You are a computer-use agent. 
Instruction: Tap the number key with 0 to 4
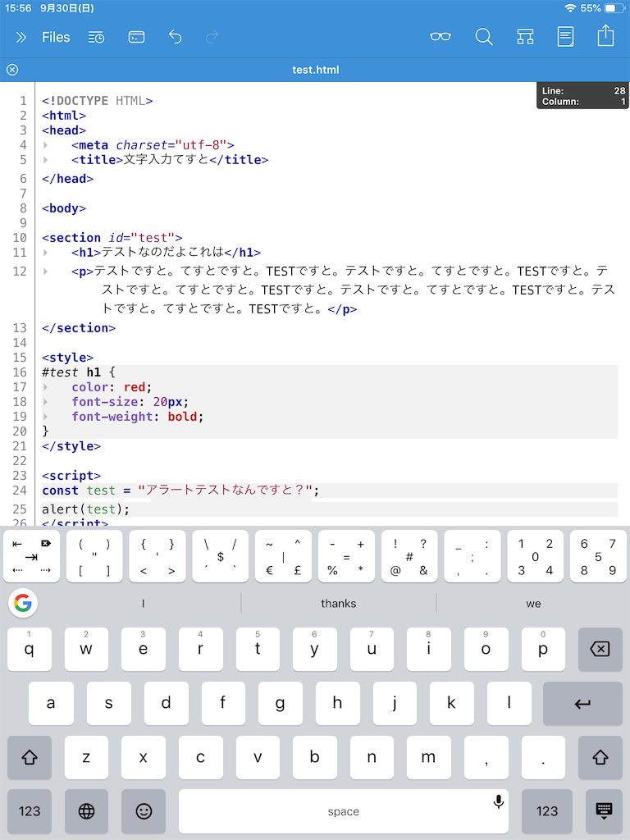tap(535, 556)
